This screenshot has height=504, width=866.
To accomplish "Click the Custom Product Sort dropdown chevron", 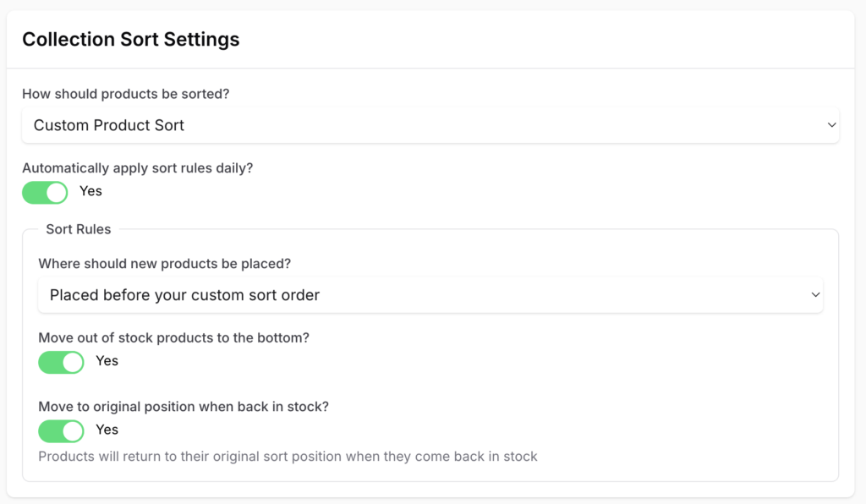I will (831, 125).
